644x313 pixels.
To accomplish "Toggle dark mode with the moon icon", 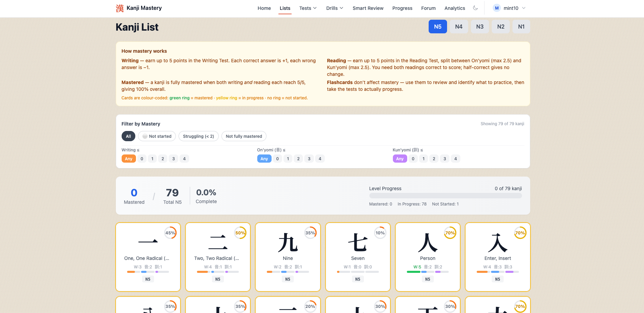I will click(x=475, y=8).
